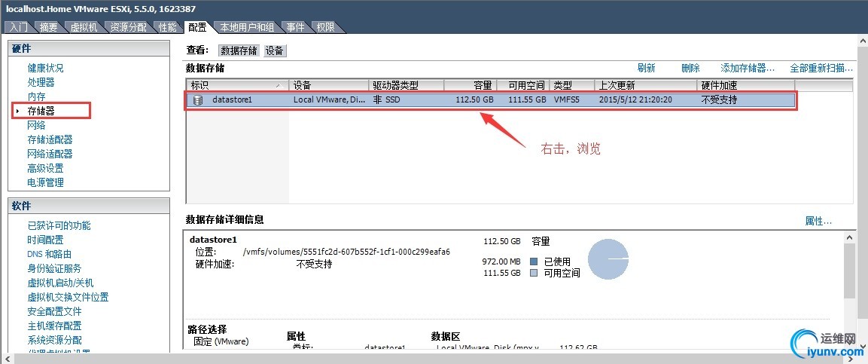
Task: Switch to the 资源分配 tab
Action: tap(129, 27)
